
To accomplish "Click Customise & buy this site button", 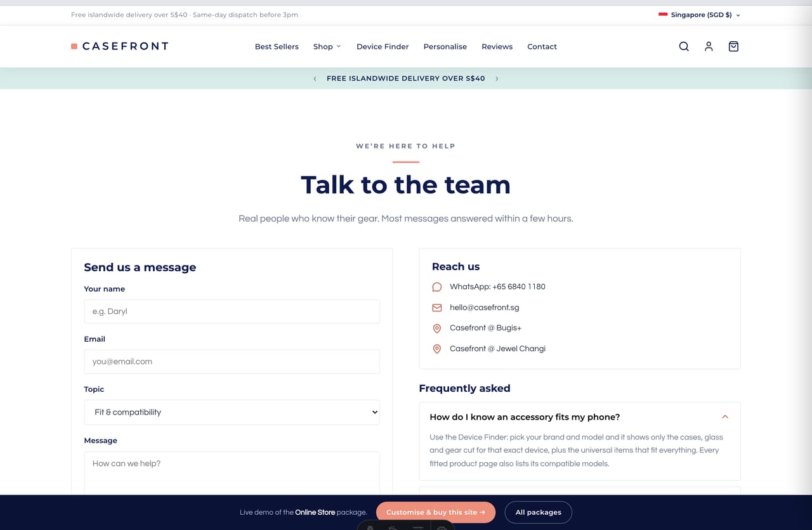I will click(436, 512).
